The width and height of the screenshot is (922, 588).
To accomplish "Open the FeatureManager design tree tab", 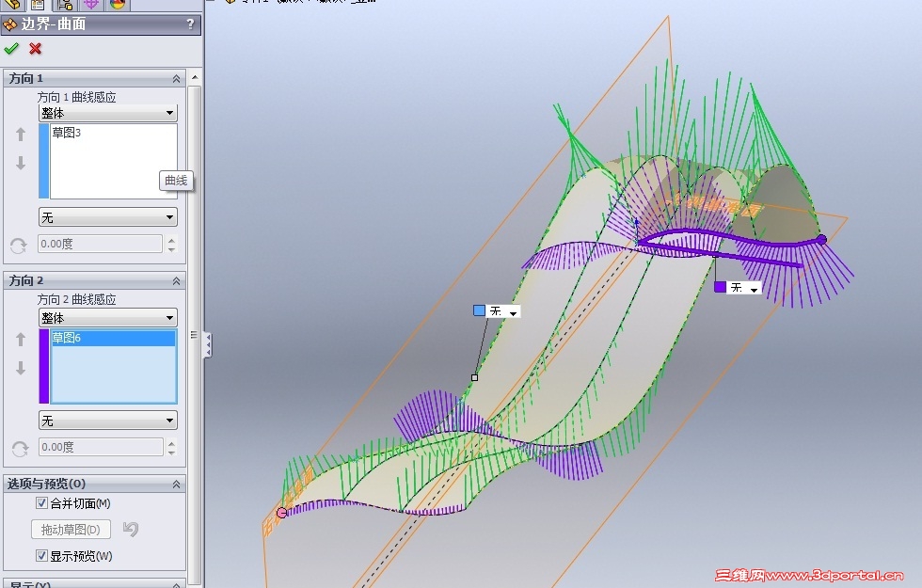I will (11, 5).
